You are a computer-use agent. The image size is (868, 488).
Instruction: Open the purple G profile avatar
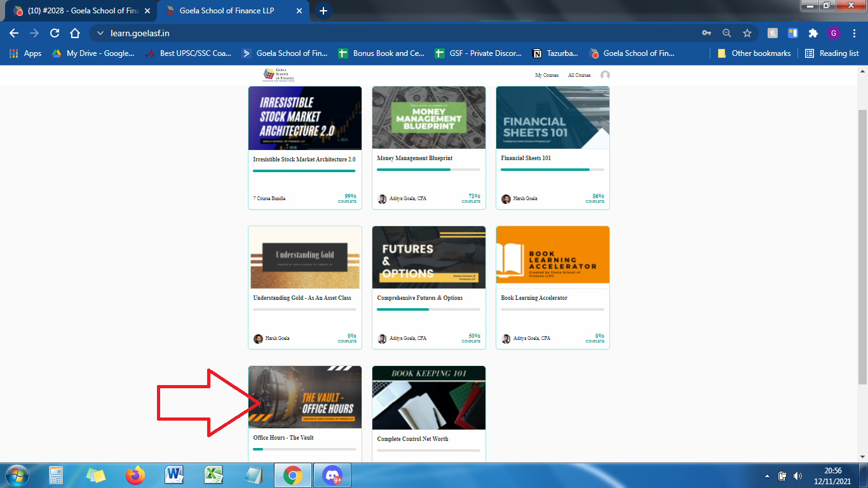834,33
